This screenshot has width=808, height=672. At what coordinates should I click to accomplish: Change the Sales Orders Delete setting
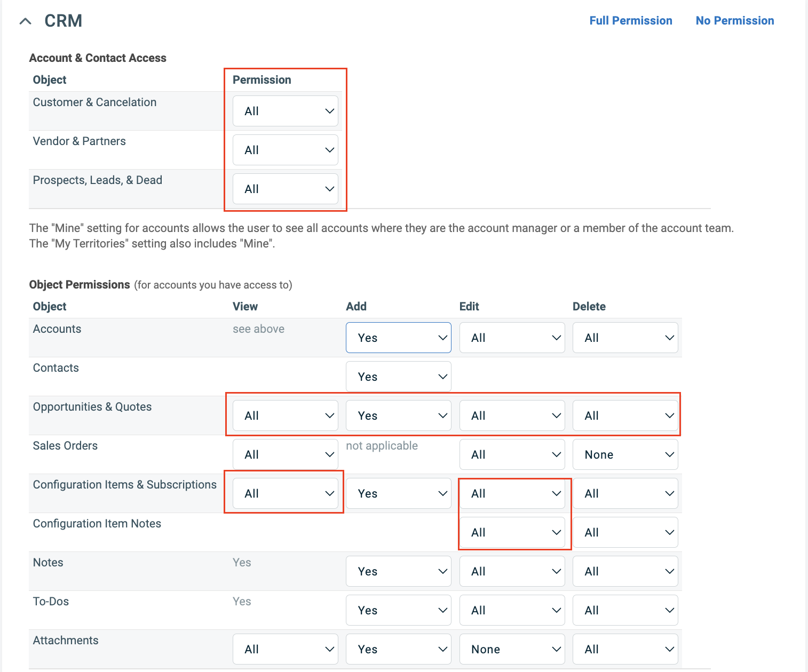tap(625, 454)
